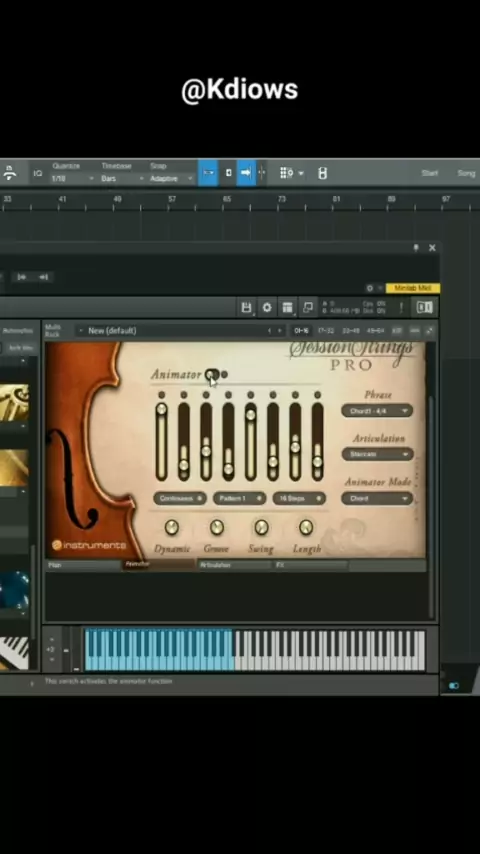Viewport: 480px width, 854px height.
Task: Open the Articulation Staccato dropdown
Action: pyautogui.click(x=377, y=454)
